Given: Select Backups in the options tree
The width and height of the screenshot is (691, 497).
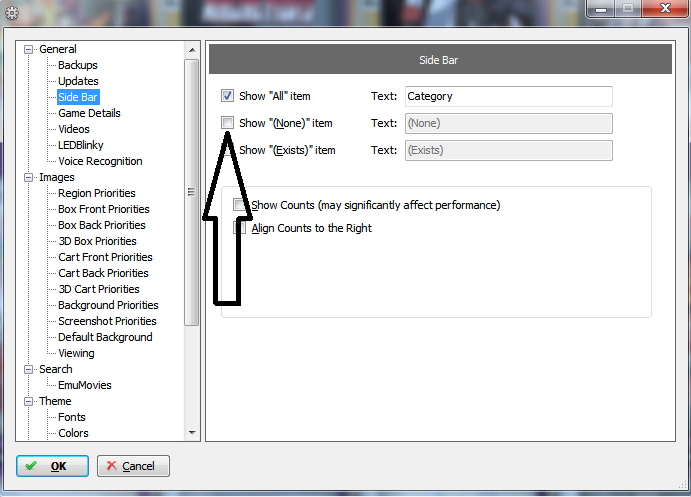Looking at the screenshot, I should (x=78, y=65).
